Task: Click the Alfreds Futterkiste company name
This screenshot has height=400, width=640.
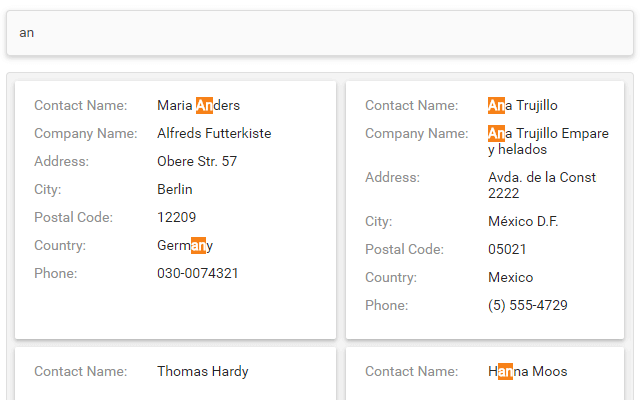Action: (214, 133)
